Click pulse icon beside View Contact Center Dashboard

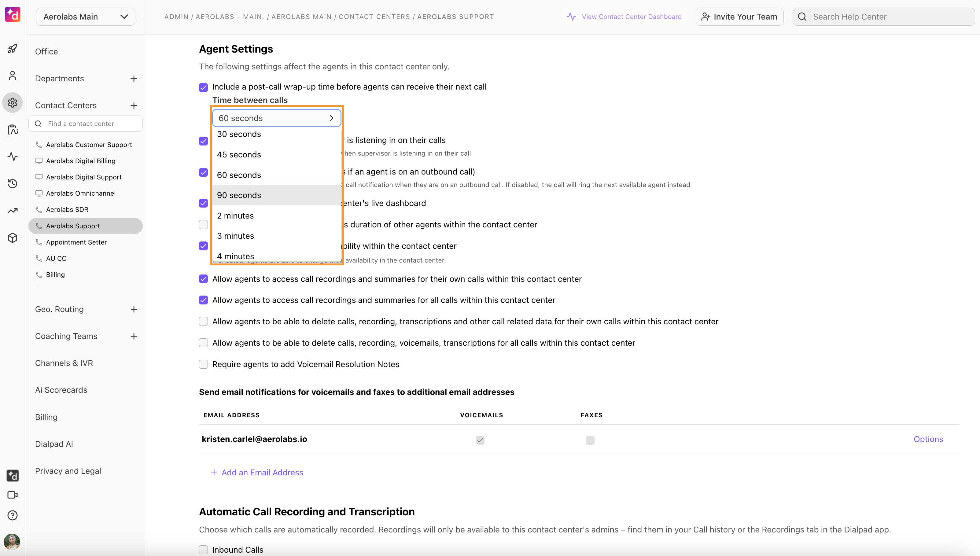coord(571,17)
